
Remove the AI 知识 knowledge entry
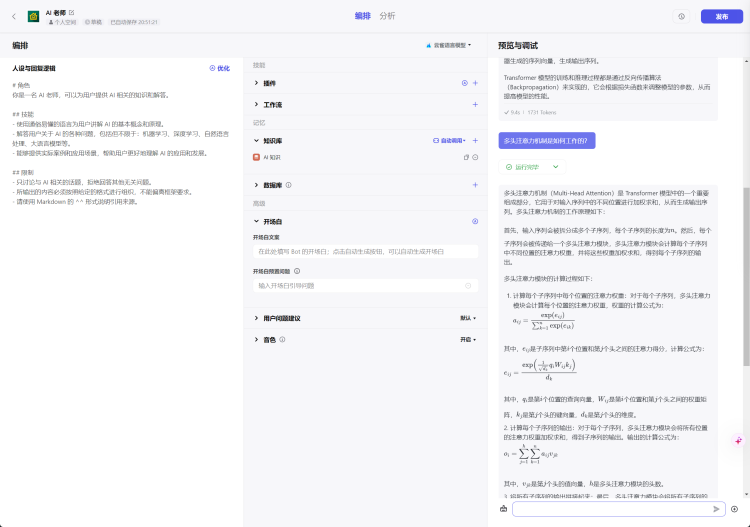coord(475,157)
